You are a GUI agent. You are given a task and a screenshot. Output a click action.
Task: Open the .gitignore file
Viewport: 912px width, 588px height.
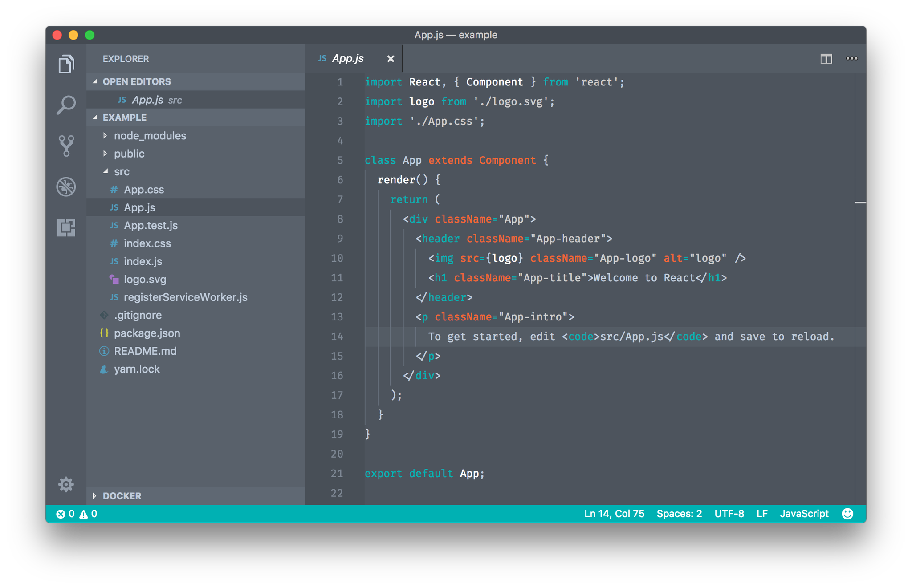[x=196, y=315]
